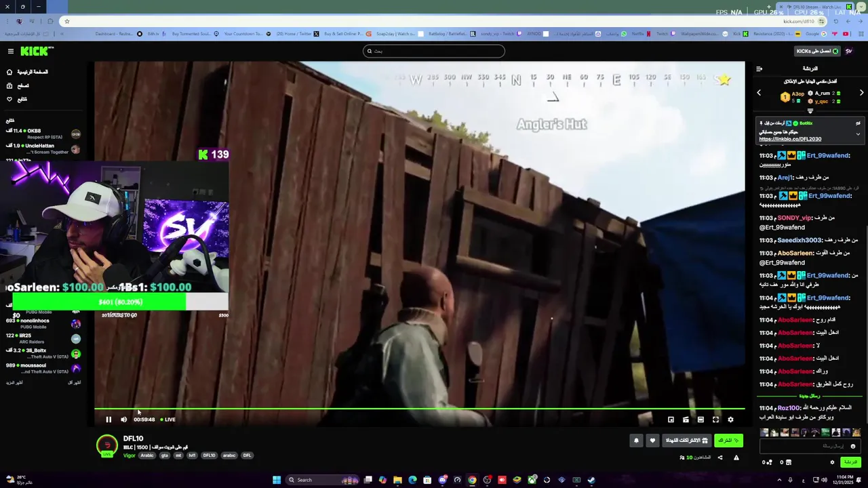Share the stream via share icon

(x=720, y=457)
